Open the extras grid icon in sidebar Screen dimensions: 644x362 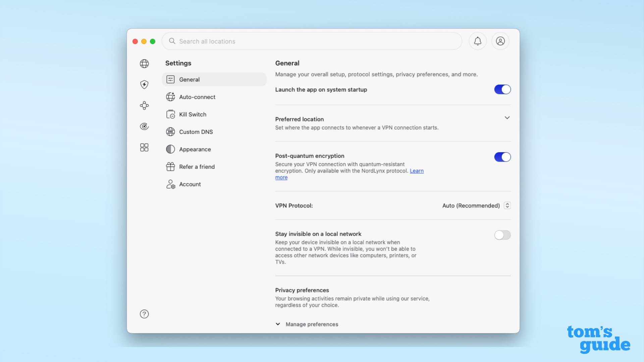pos(144,147)
